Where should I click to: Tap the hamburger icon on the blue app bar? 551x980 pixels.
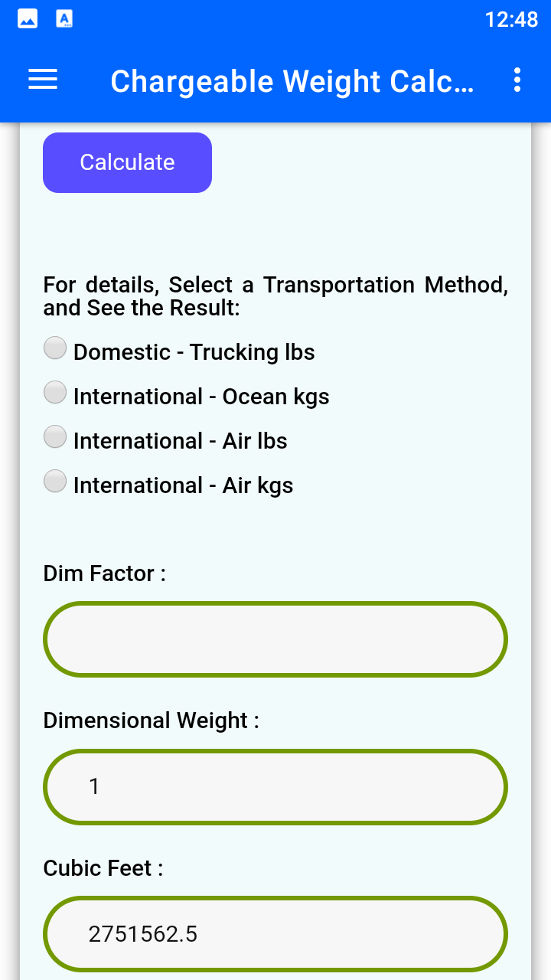pyautogui.click(x=42, y=80)
